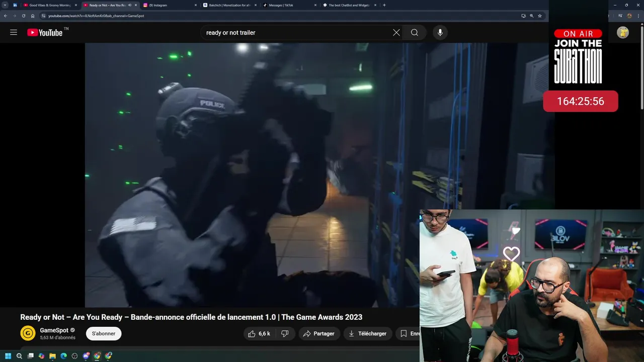Save the video with Enregistrer button
Viewport: 644px width, 362px height.
click(408, 333)
